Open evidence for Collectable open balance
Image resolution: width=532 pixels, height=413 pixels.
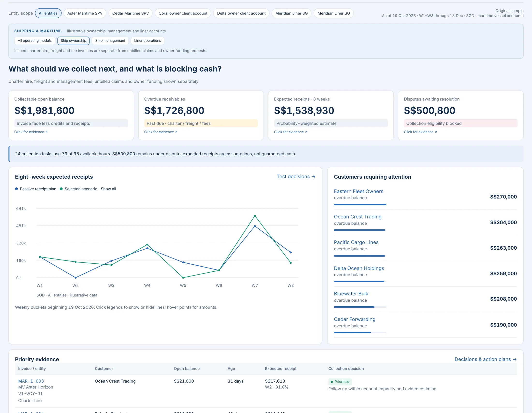pyautogui.click(x=31, y=132)
